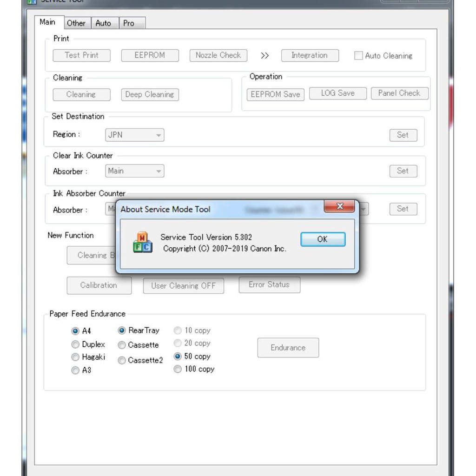The width and height of the screenshot is (476, 476).
Task: Open the Auto tab
Action: [103, 23]
